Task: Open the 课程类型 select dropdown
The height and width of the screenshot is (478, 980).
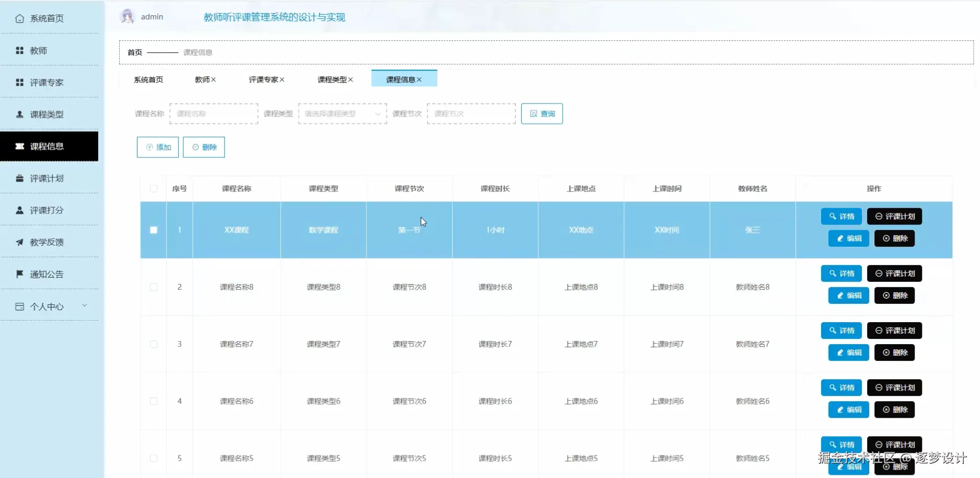Action: (342, 113)
